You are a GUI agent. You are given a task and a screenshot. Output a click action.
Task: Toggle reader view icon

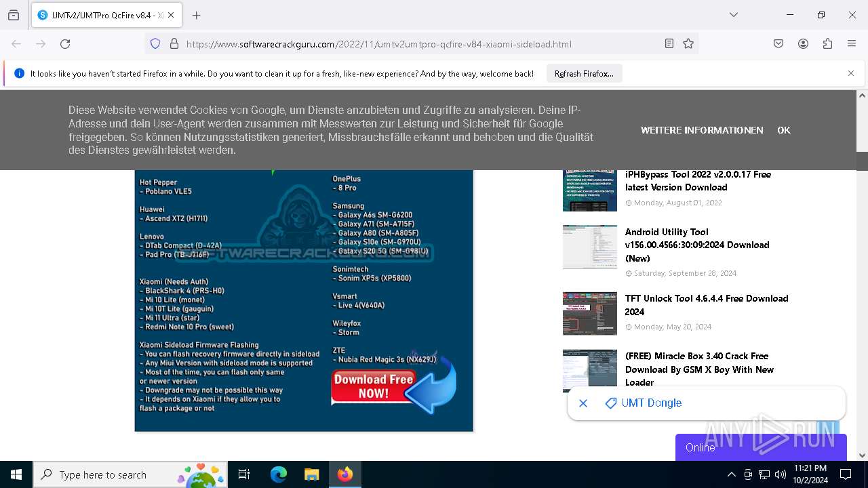coord(669,44)
